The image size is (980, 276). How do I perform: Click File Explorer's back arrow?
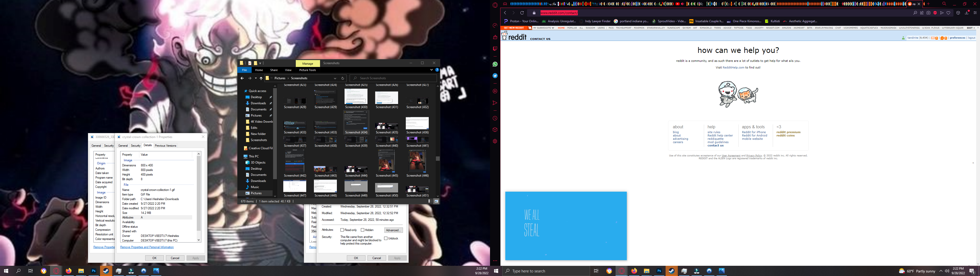pyautogui.click(x=242, y=78)
